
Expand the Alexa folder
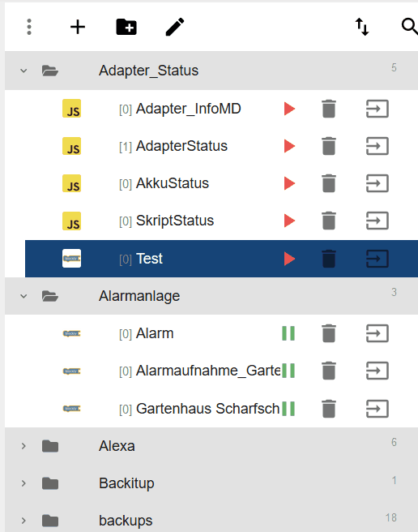(x=23, y=446)
